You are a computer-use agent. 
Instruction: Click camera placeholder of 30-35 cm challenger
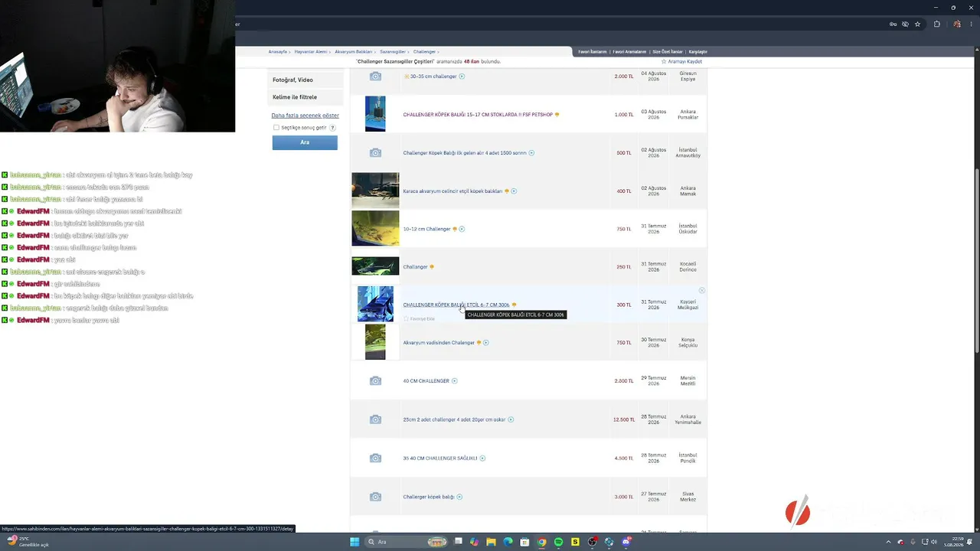pyautogui.click(x=375, y=77)
